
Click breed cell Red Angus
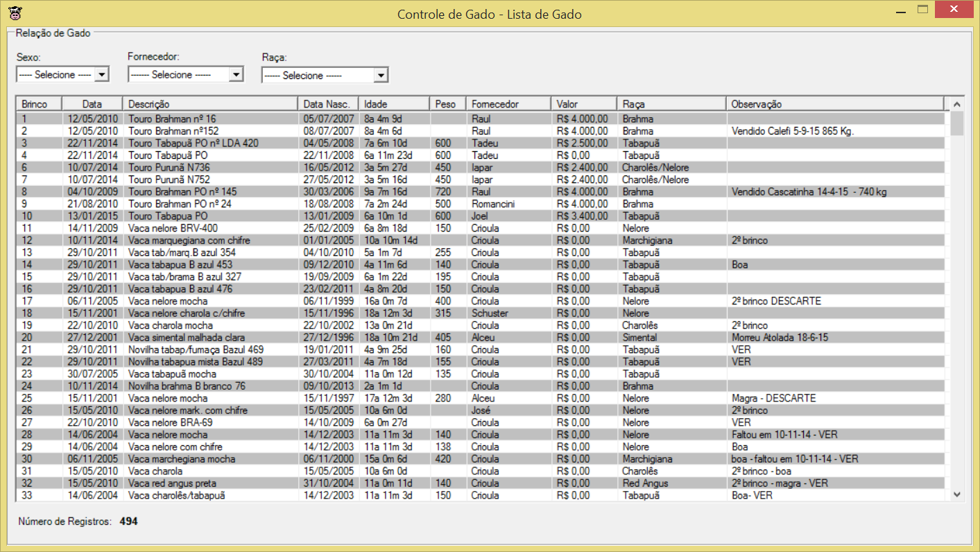point(645,483)
